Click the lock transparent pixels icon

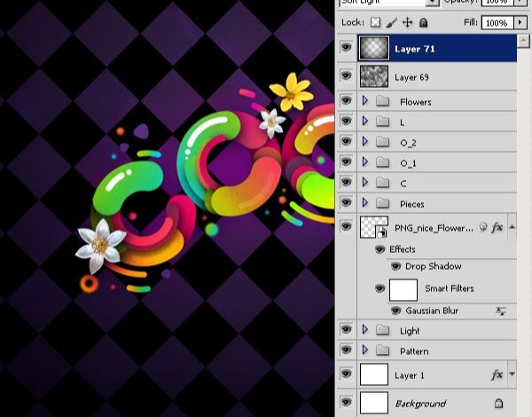click(375, 22)
